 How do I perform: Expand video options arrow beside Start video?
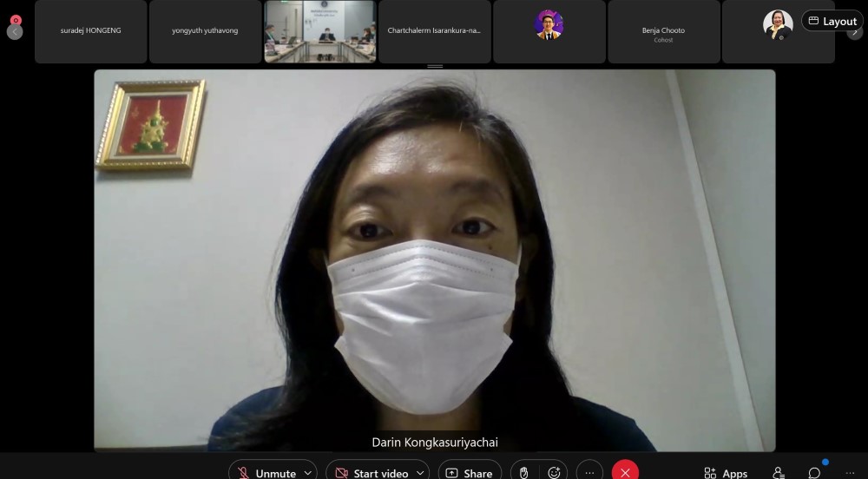(x=420, y=472)
